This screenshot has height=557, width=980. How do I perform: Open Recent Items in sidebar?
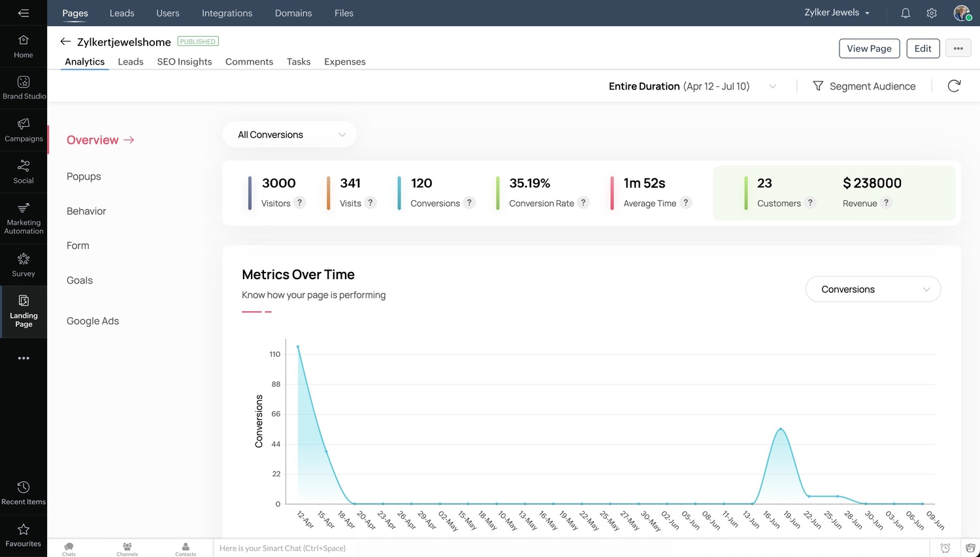(24, 493)
